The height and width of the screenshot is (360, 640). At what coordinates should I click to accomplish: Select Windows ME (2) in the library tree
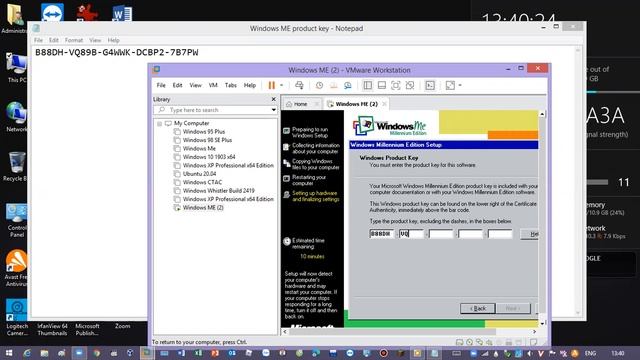point(203,208)
